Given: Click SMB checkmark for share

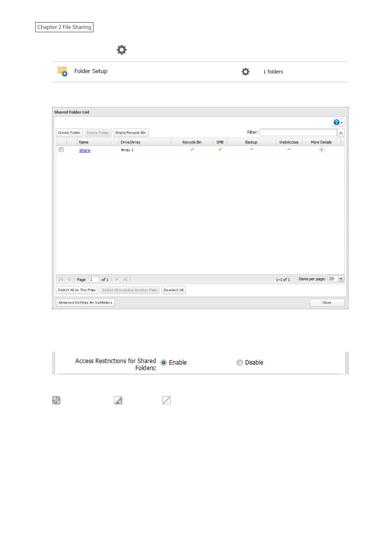Looking at the screenshot, I should (x=220, y=149).
